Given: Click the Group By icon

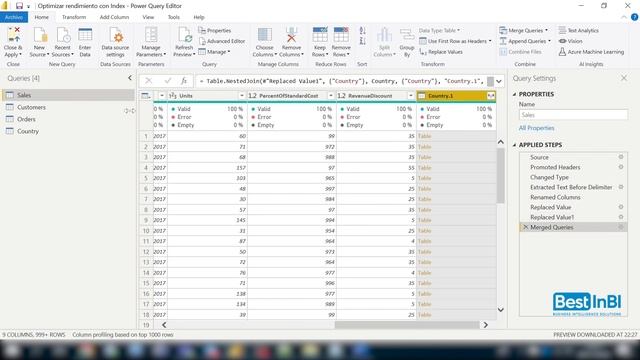Looking at the screenshot, I should [407, 35].
